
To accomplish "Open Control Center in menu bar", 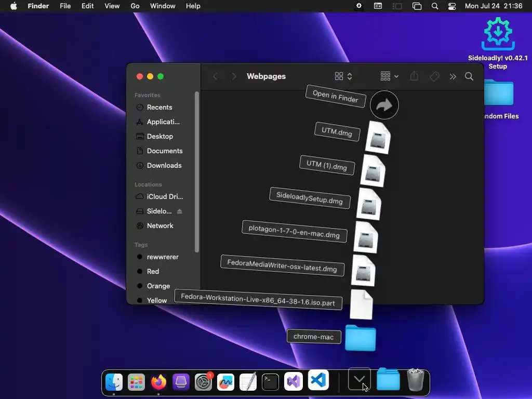I will (452, 6).
